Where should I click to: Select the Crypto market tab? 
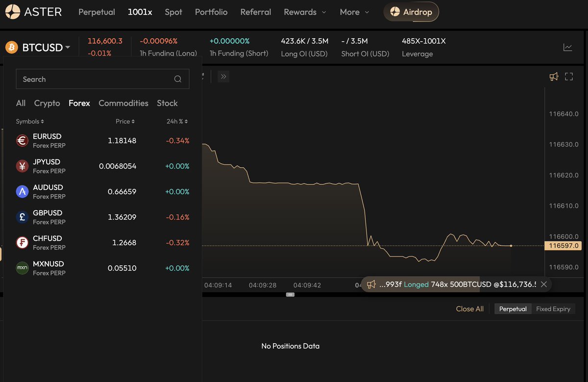pyautogui.click(x=47, y=103)
